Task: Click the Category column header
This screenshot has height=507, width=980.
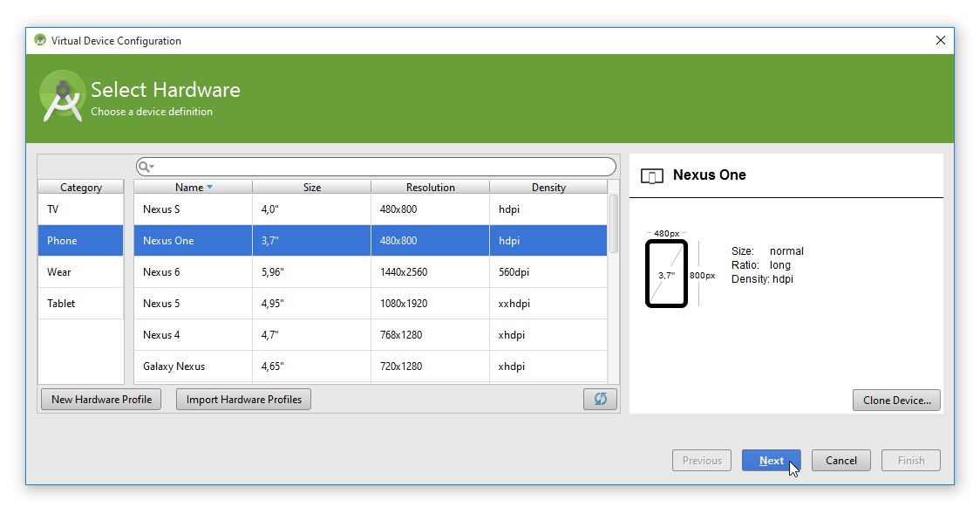Action: pos(80,187)
